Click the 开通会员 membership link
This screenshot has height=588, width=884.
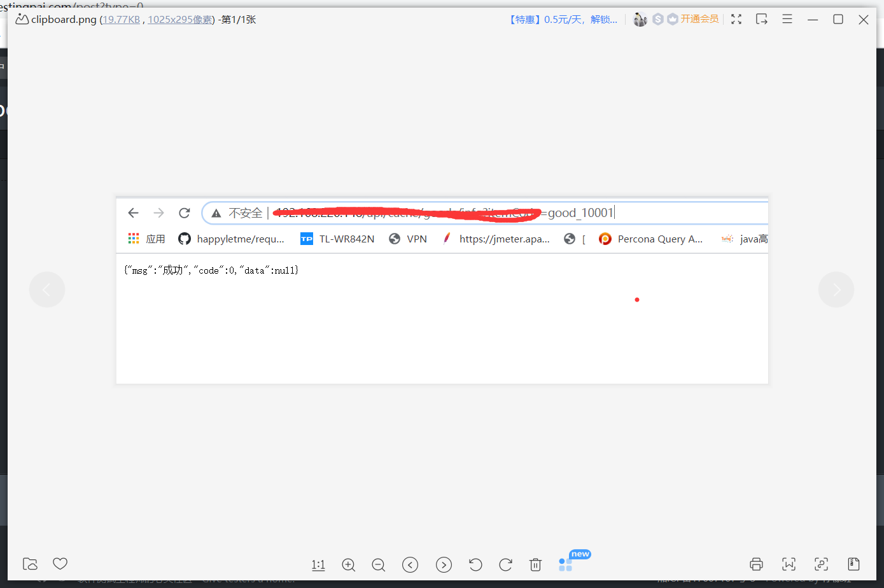699,19
